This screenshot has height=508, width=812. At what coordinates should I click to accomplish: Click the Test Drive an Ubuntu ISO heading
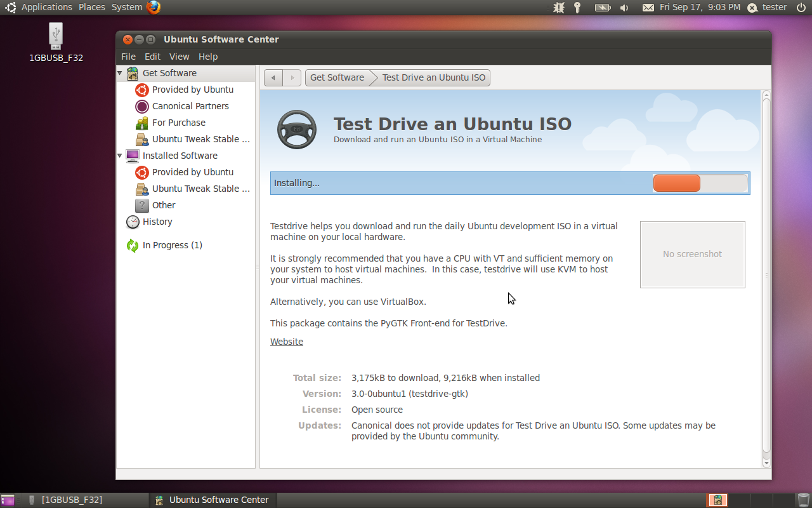[452, 123]
